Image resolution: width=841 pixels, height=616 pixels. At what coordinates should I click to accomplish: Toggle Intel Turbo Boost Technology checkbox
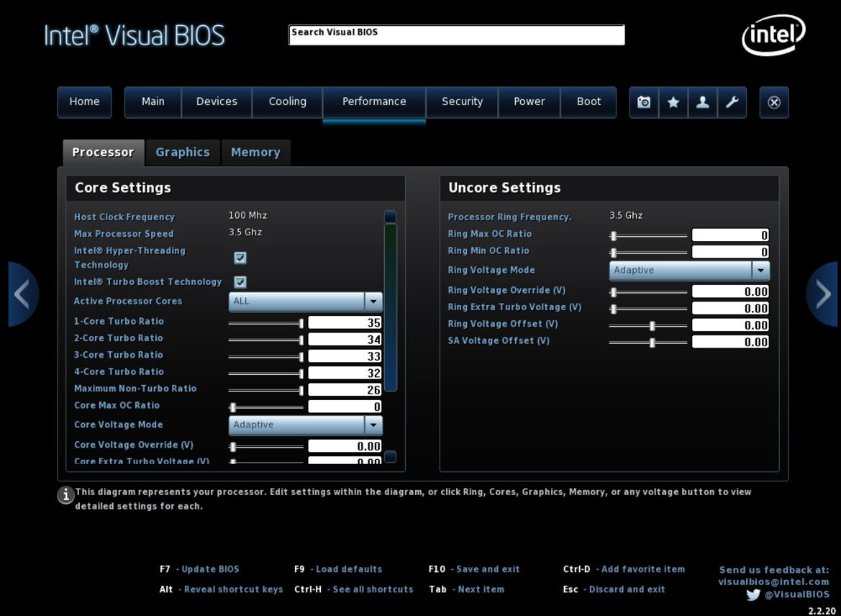tap(240, 281)
